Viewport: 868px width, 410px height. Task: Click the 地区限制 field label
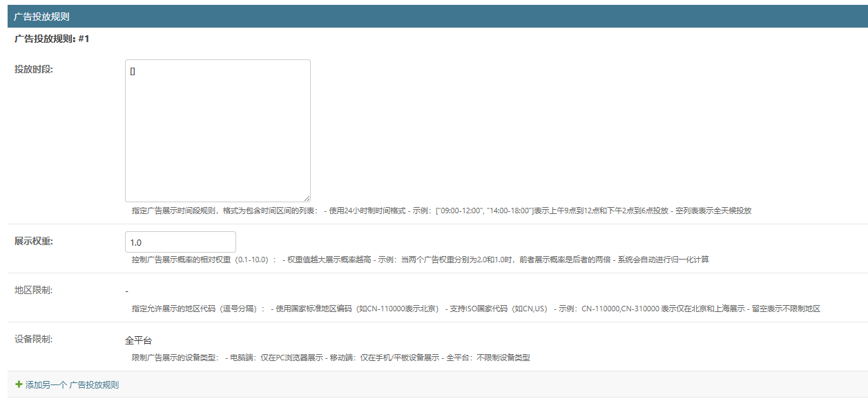(x=34, y=290)
